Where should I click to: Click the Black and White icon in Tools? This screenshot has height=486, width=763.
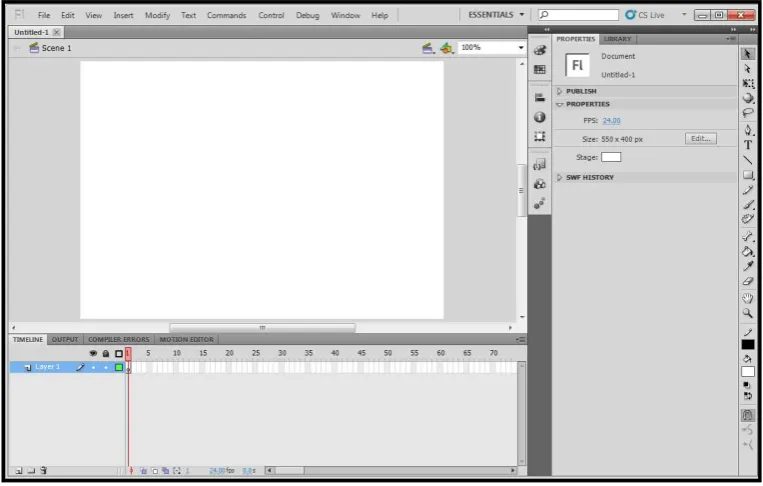coord(747,385)
